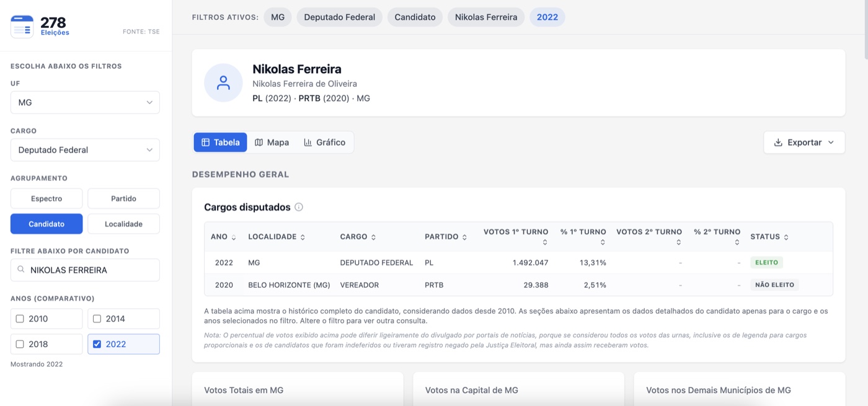Click the MG active filter chip
The width and height of the screenshot is (868, 406).
[278, 17]
